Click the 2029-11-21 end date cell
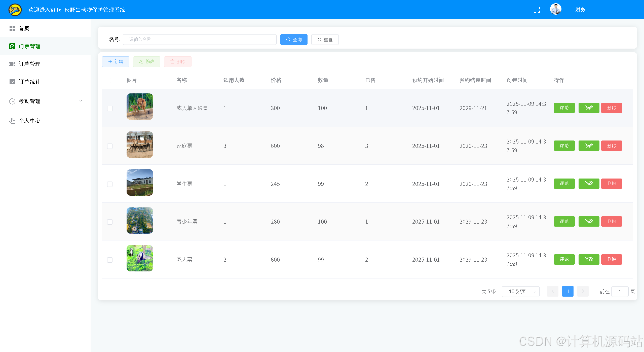Image resolution: width=644 pixels, height=352 pixels. click(473, 108)
